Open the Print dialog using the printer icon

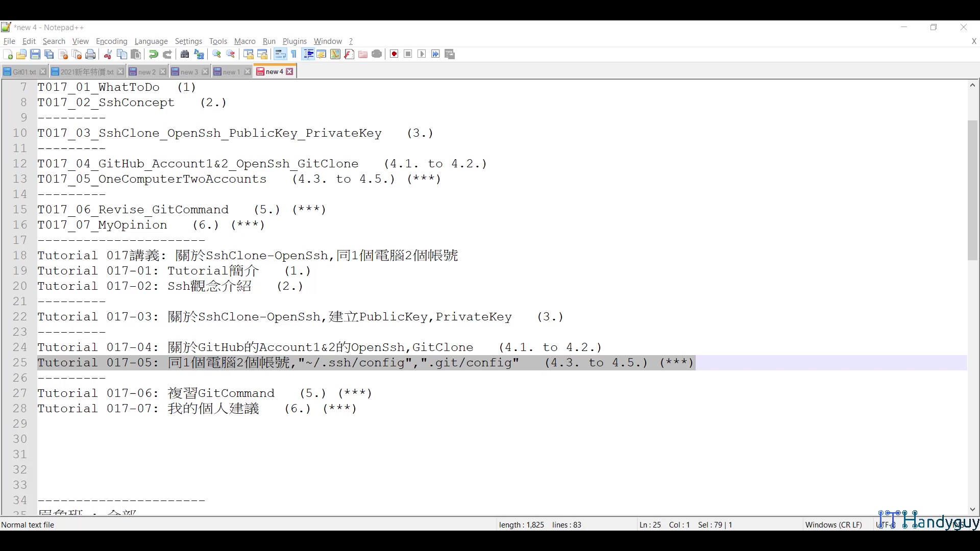(90, 54)
